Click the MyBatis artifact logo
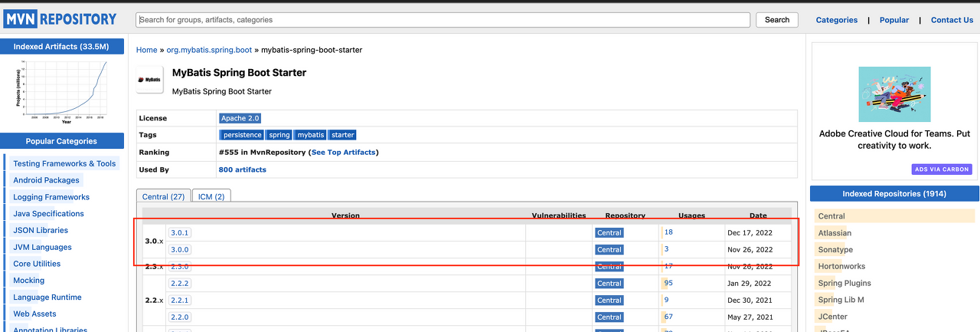This screenshot has width=980, height=332. coord(149,80)
